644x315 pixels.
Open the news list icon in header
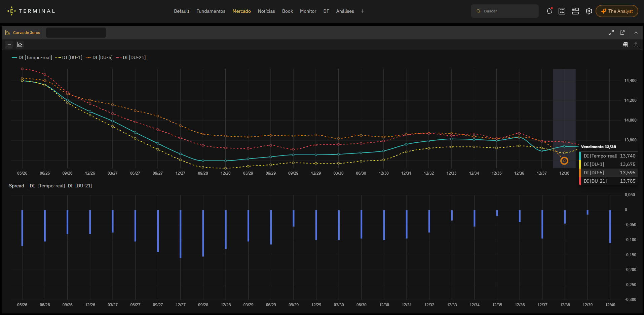point(562,11)
